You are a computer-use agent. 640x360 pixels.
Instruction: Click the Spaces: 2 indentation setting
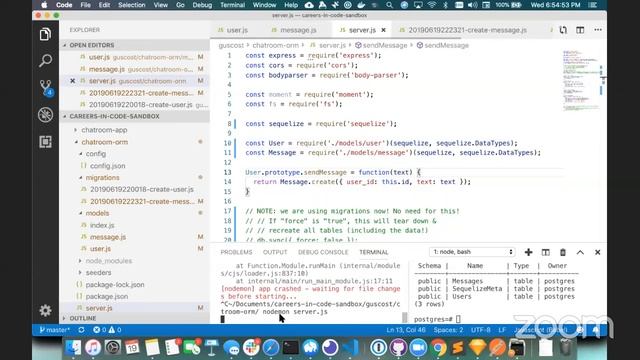pyautogui.click(x=448, y=330)
